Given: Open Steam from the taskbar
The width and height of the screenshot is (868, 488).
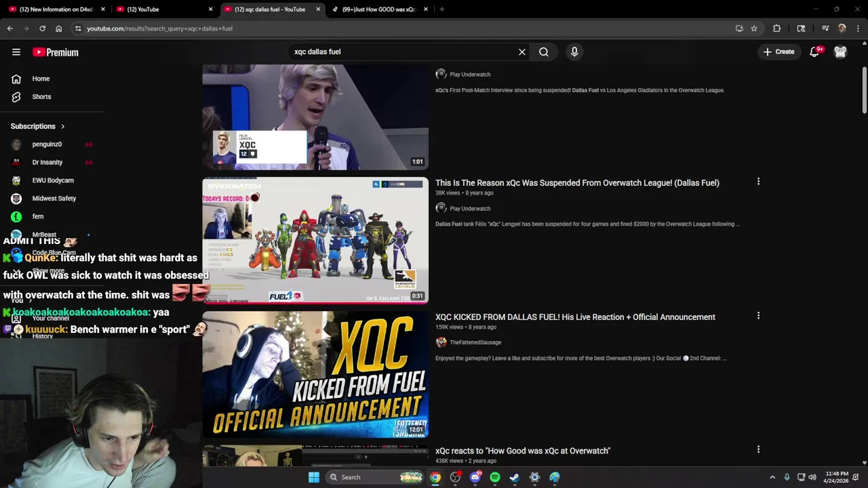Looking at the screenshot, I should (515, 477).
